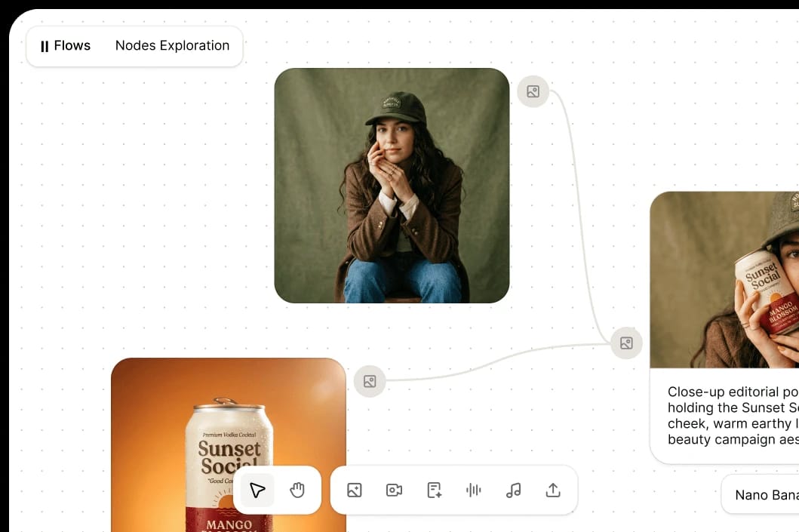Add a music node from toolbar
799x532 pixels.
[514, 490]
